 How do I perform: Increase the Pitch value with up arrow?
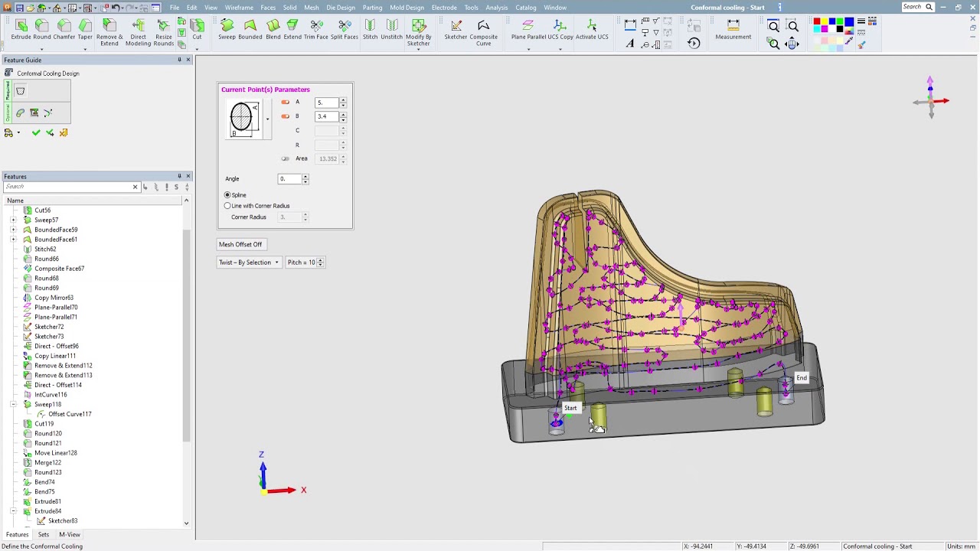[321, 260]
